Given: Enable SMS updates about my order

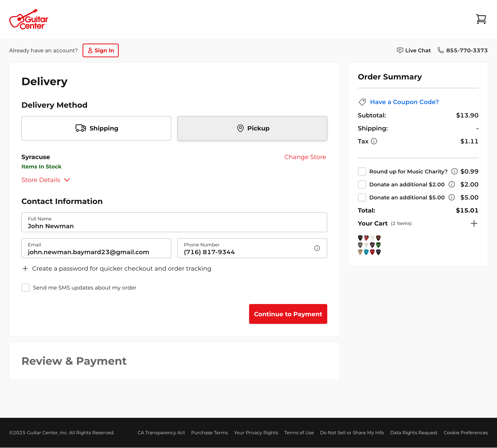Looking at the screenshot, I should point(26,288).
